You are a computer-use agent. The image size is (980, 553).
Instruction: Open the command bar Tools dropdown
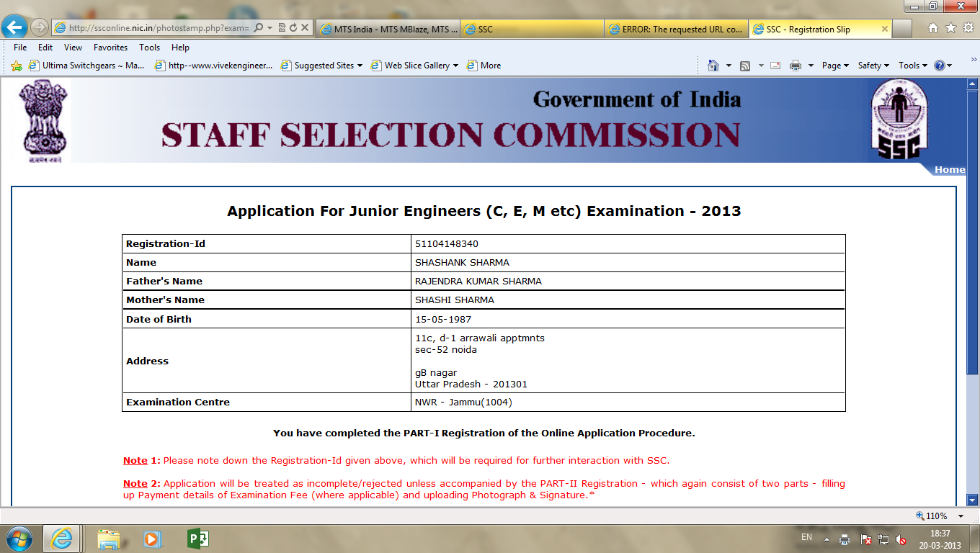coord(912,66)
